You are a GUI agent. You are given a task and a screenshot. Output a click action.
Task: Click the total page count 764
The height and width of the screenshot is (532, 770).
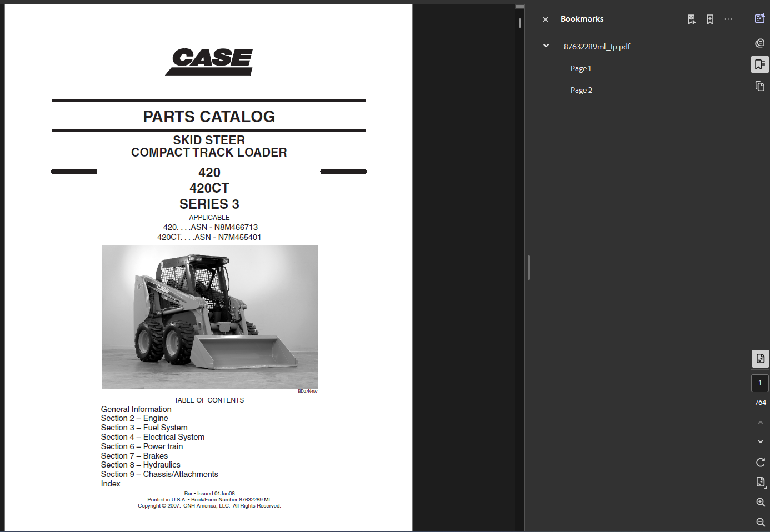pos(760,403)
